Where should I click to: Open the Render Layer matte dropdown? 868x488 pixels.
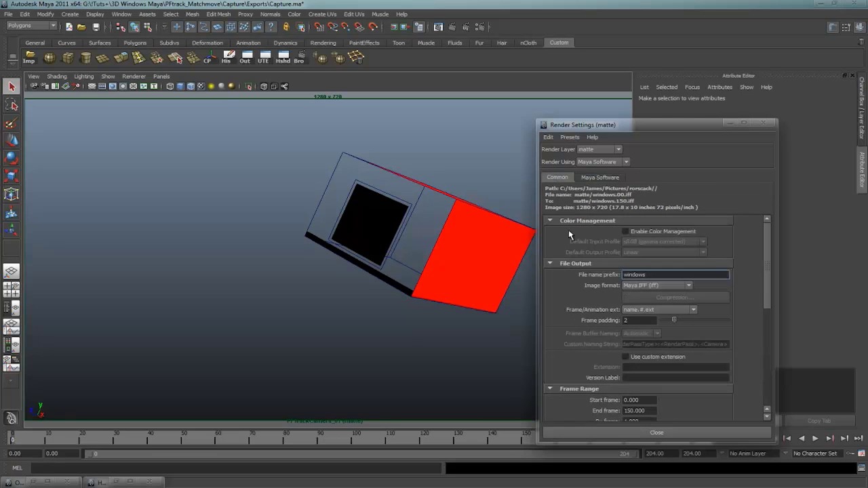tap(599, 149)
